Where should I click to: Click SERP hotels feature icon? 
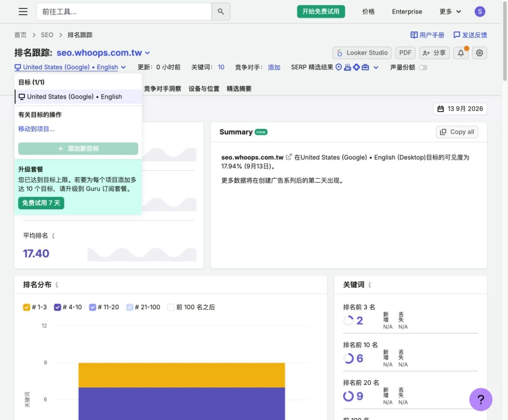tap(347, 67)
